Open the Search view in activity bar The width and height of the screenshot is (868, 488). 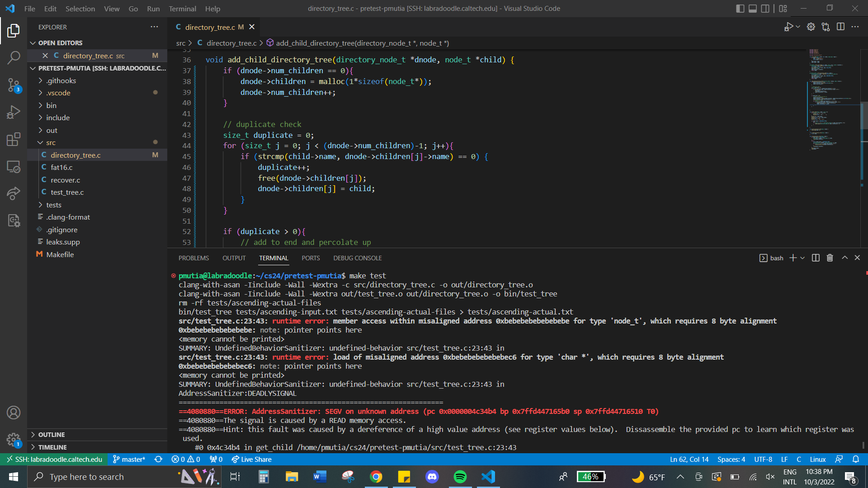click(x=14, y=57)
